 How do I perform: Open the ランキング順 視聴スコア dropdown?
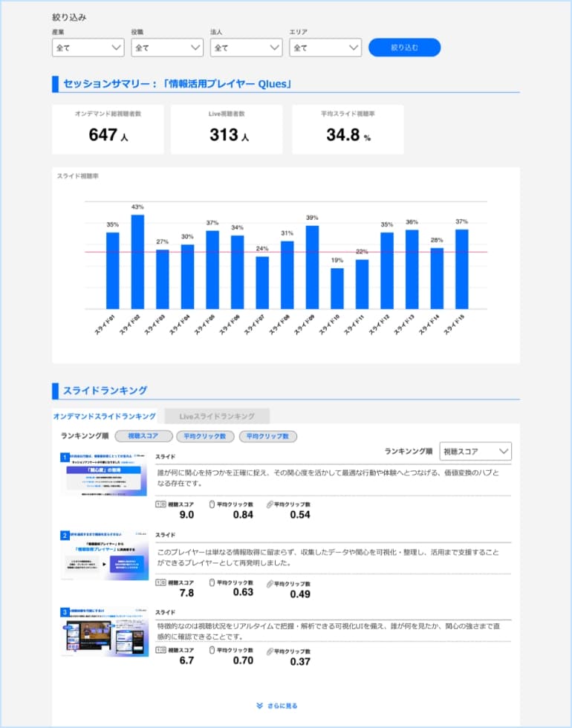coord(475,452)
